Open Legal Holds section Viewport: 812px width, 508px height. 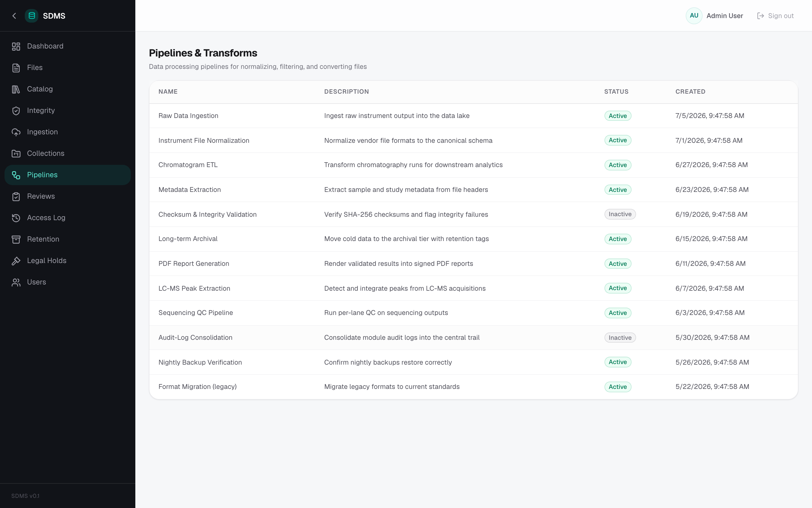(x=67, y=261)
